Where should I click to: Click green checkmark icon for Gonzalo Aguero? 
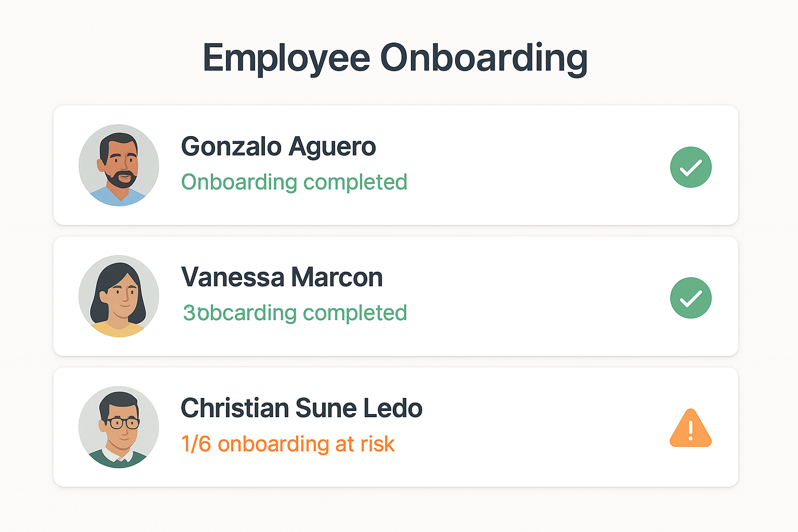click(690, 167)
